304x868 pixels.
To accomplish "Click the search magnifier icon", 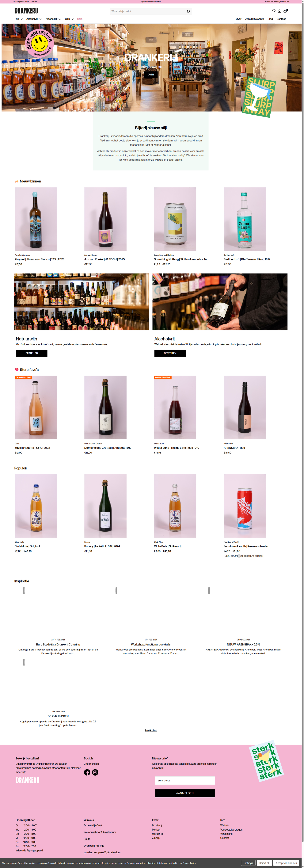I will point(188,11).
